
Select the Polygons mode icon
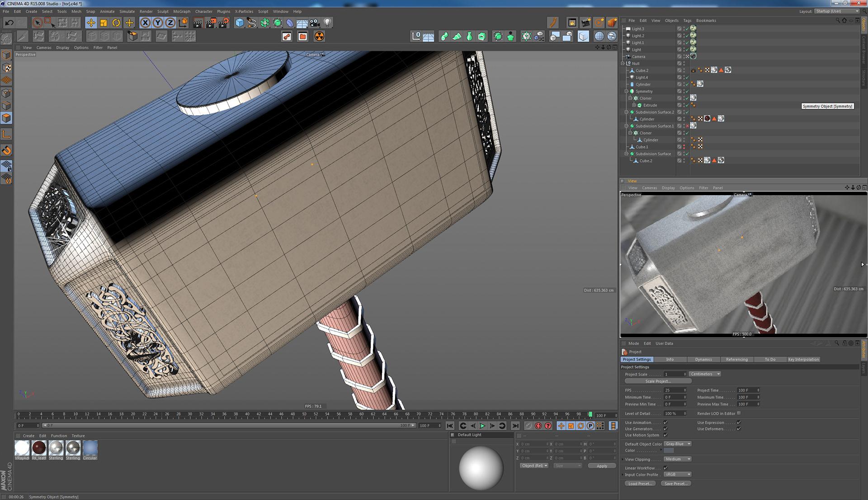[x=6, y=118]
